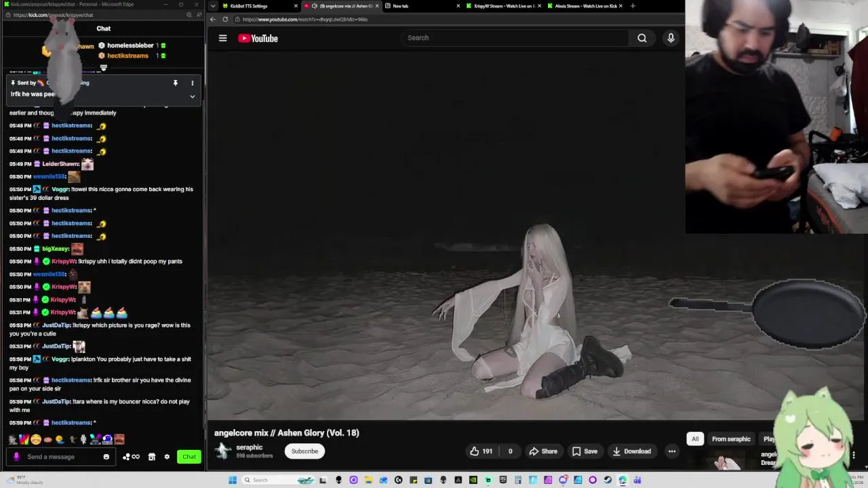868x488 pixels.
Task: Open Microsoft Edge from the taskbar
Action: pyautogui.click(x=622, y=480)
